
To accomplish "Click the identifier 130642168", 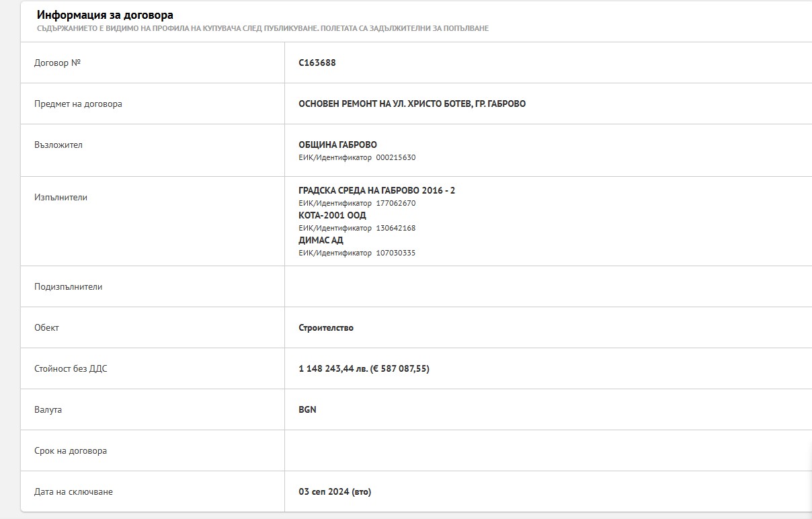I will pos(395,228).
